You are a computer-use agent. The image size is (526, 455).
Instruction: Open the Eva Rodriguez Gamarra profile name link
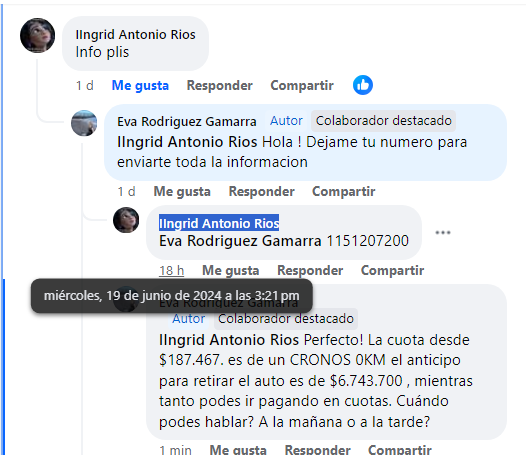pyautogui.click(x=187, y=121)
